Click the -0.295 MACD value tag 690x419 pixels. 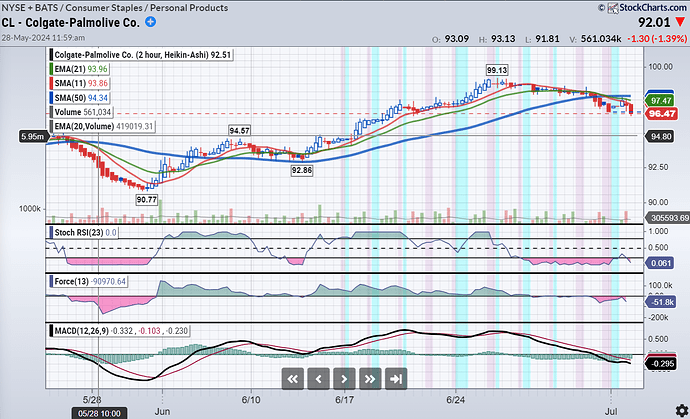(x=661, y=364)
